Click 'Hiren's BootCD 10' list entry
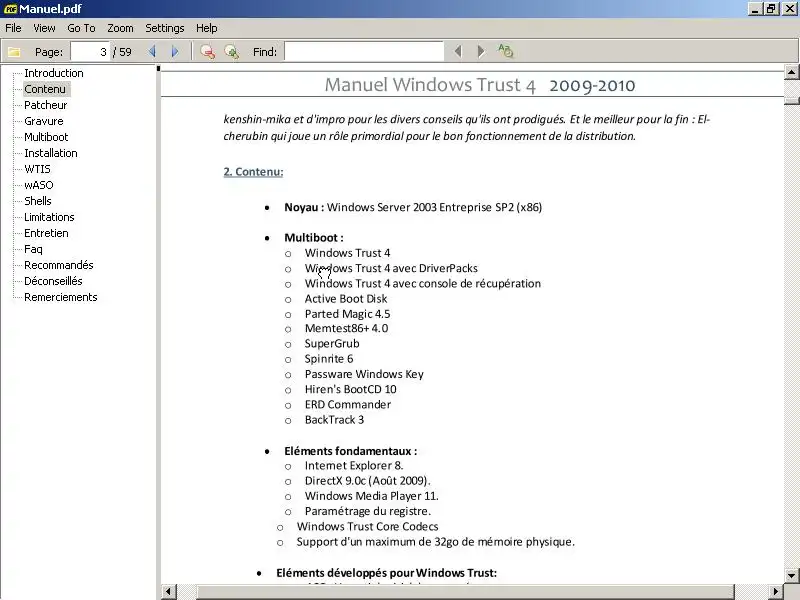 tap(351, 389)
